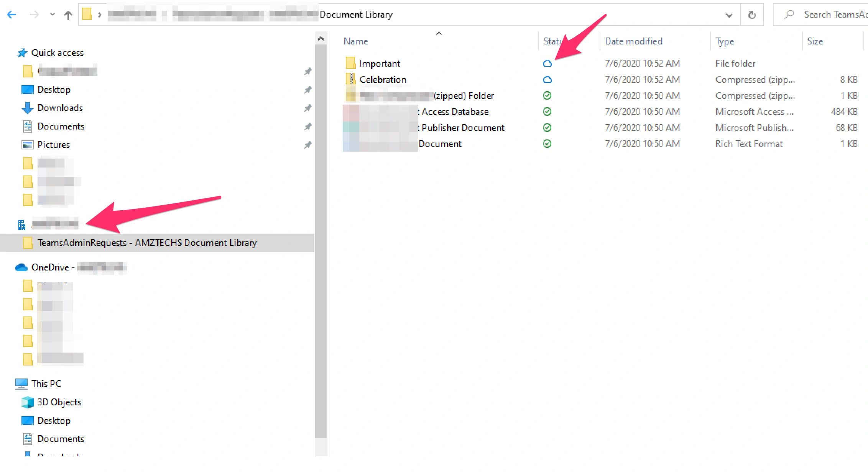Image resolution: width=868 pixels, height=472 pixels.
Task: Click the Refresh address bar button
Action: point(752,15)
